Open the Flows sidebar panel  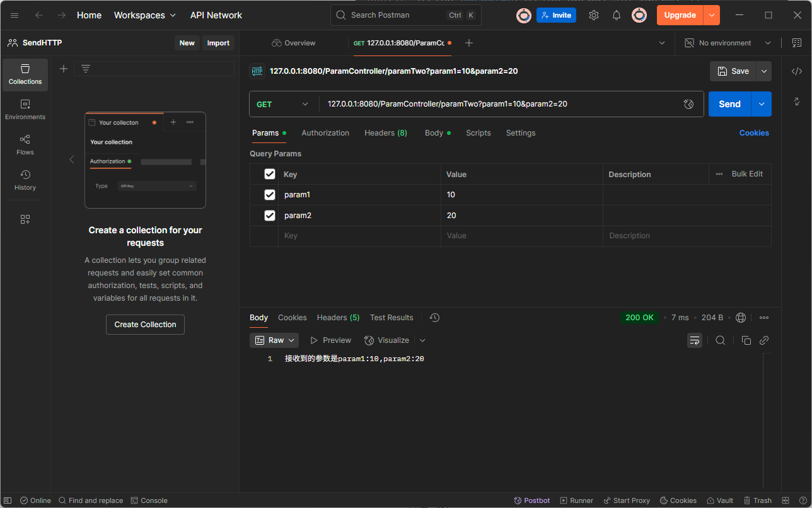[x=25, y=146]
